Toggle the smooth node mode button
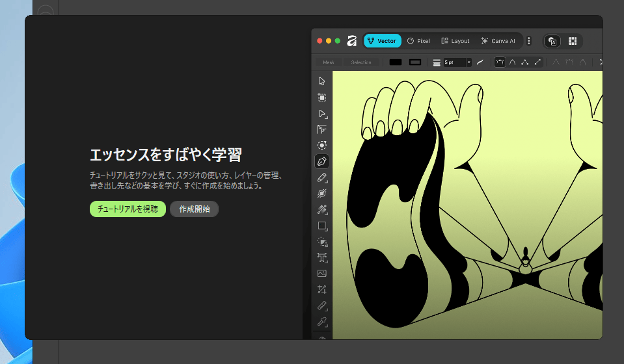The width and height of the screenshot is (624, 364). 513,62
